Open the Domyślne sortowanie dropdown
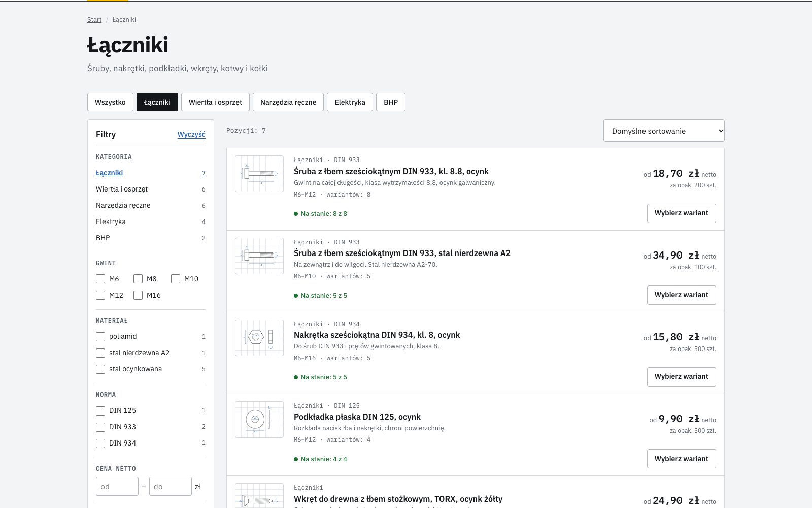This screenshot has width=812, height=508. [664, 131]
